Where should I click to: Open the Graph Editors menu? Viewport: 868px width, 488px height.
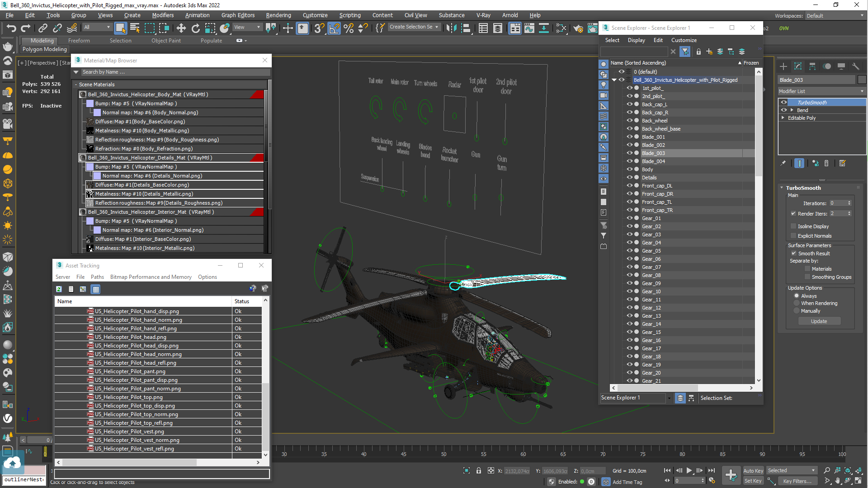pos(238,15)
